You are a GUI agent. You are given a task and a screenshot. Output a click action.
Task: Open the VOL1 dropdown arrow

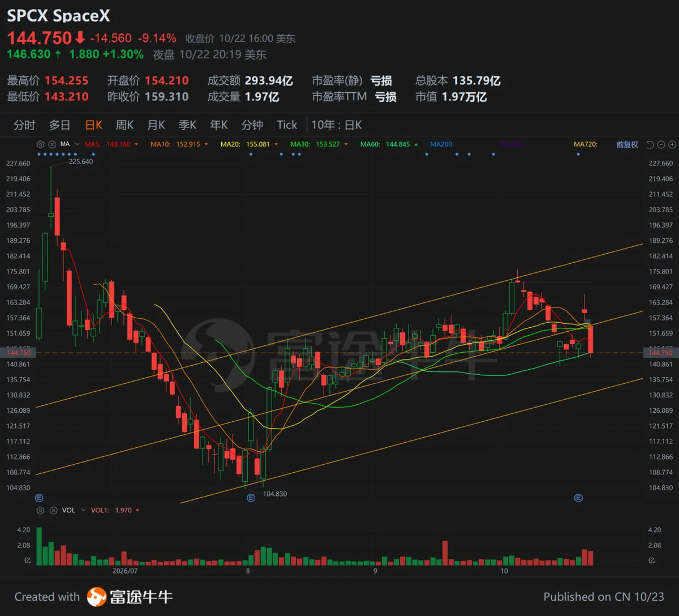click(137, 510)
